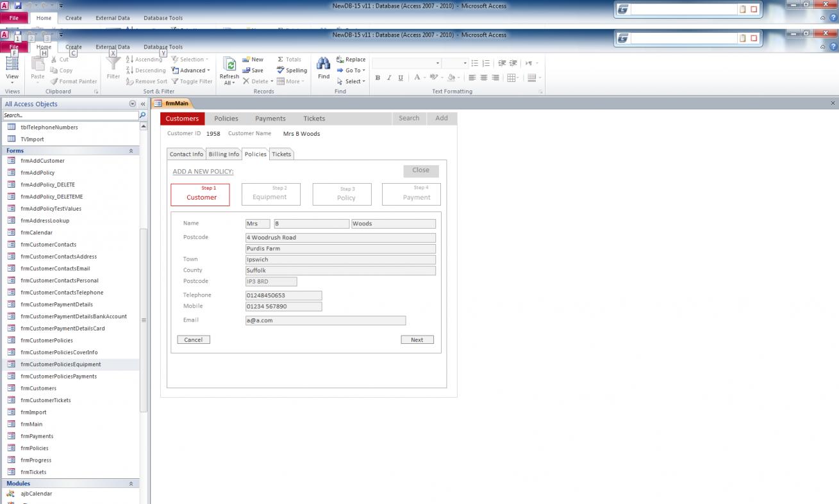
Task: Click the Cancel button on the form
Action: tap(194, 340)
